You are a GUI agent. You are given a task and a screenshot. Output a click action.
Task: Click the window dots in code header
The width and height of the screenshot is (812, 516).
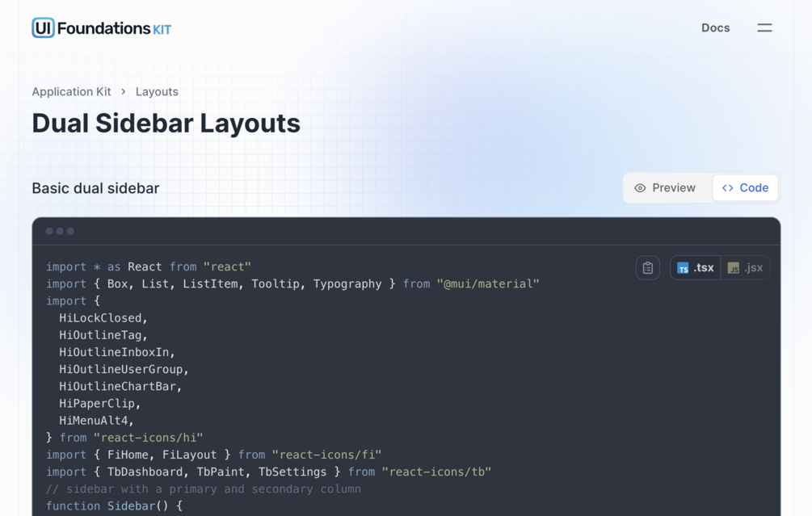pyautogui.click(x=60, y=231)
